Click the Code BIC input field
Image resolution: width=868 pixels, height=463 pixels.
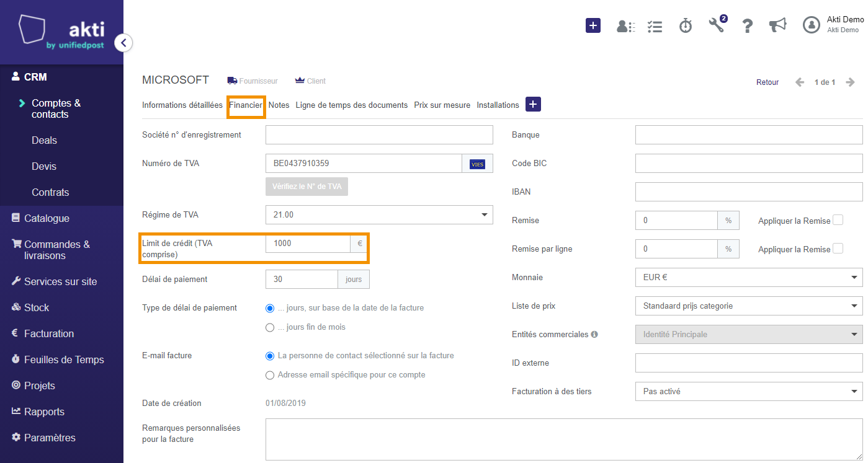[x=749, y=163]
